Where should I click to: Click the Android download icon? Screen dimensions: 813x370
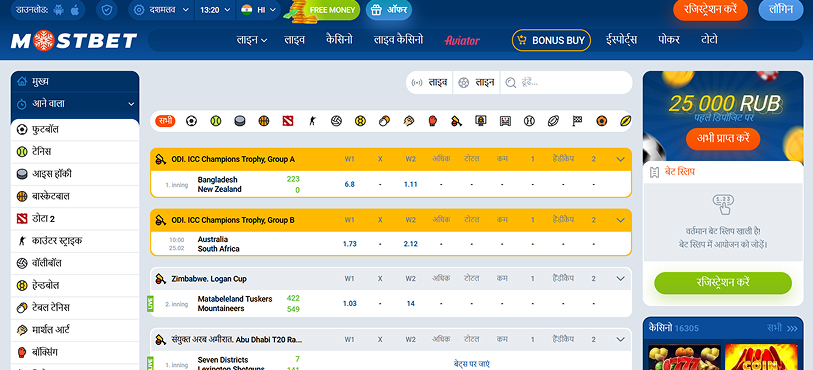(x=59, y=10)
